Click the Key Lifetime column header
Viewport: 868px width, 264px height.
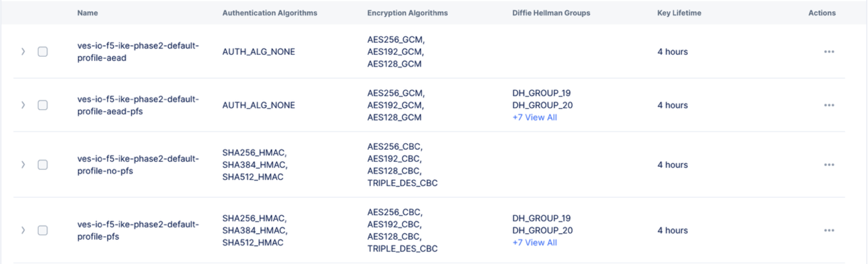pyautogui.click(x=679, y=13)
